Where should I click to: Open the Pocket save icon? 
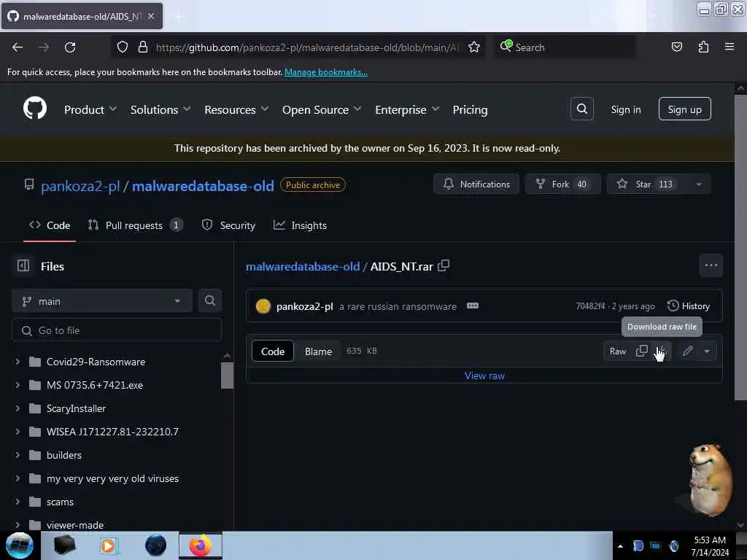click(x=676, y=47)
